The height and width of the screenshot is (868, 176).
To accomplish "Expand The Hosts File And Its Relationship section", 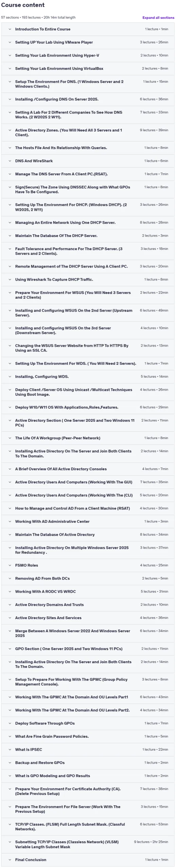I will point(88,148).
